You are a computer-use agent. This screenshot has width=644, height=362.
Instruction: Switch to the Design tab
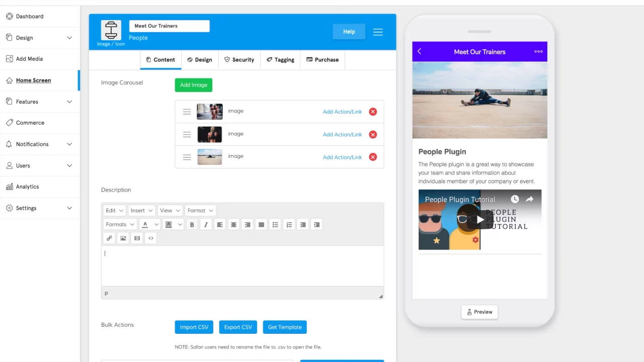200,59
